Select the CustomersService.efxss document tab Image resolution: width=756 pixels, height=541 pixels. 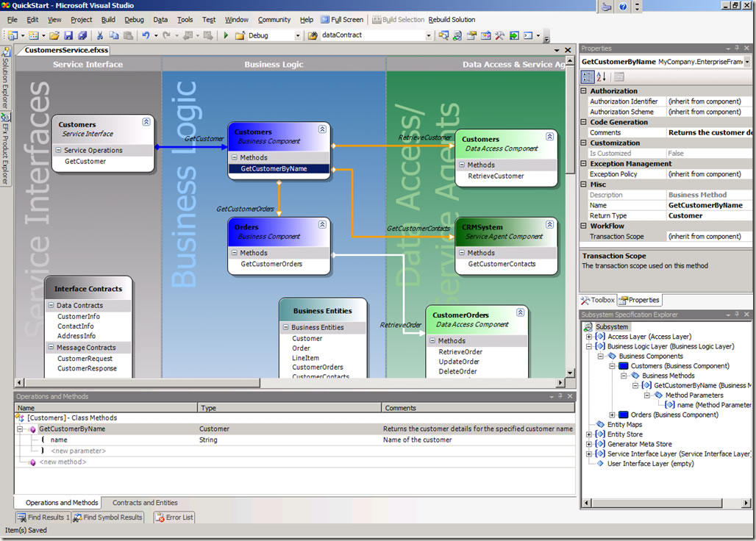pyautogui.click(x=66, y=50)
